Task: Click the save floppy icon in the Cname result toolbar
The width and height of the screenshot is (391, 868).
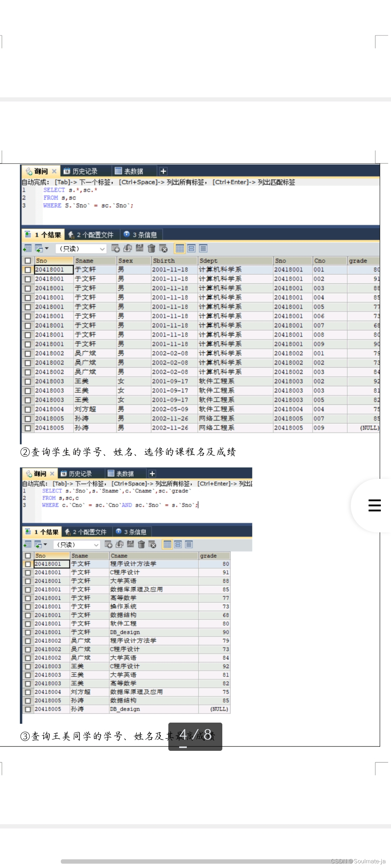Action: 130,544
